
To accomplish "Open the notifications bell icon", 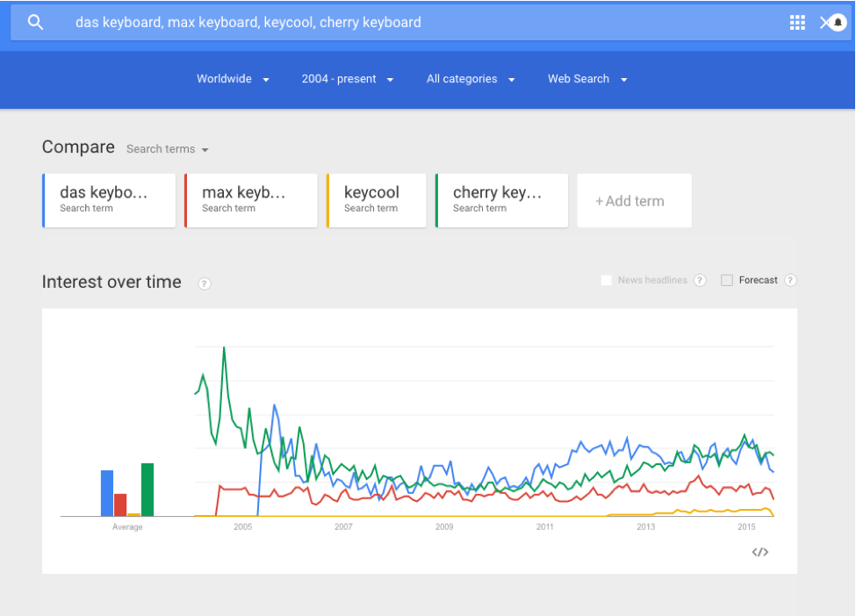I will coord(838,22).
